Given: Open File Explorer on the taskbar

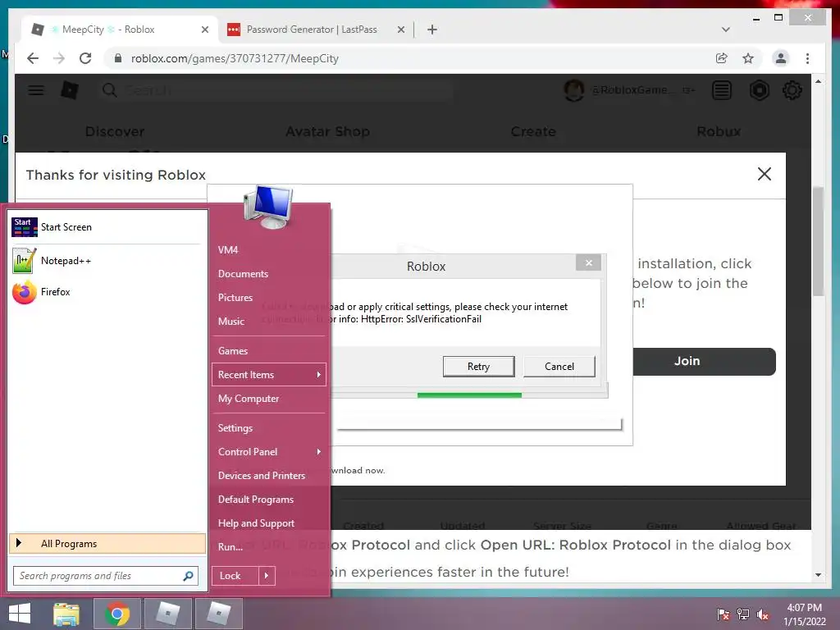Looking at the screenshot, I should coord(66,614).
